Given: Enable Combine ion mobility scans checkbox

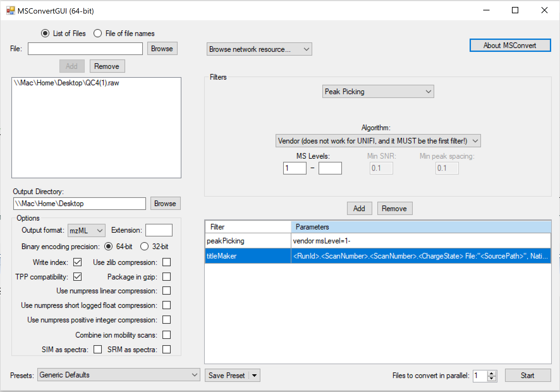Looking at the screenshot, I should click(x=167, y=335).
